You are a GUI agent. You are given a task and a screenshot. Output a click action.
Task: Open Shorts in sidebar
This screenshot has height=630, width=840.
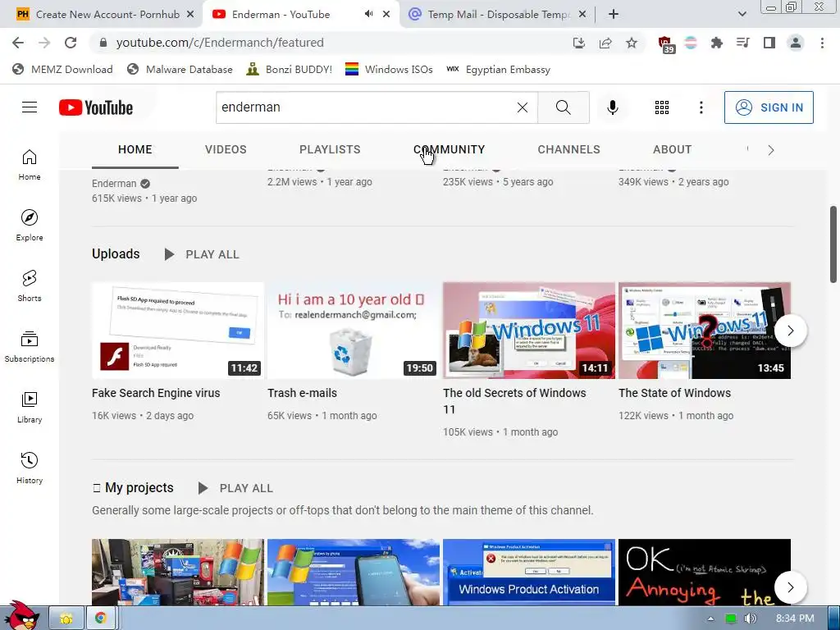(30, 286)
